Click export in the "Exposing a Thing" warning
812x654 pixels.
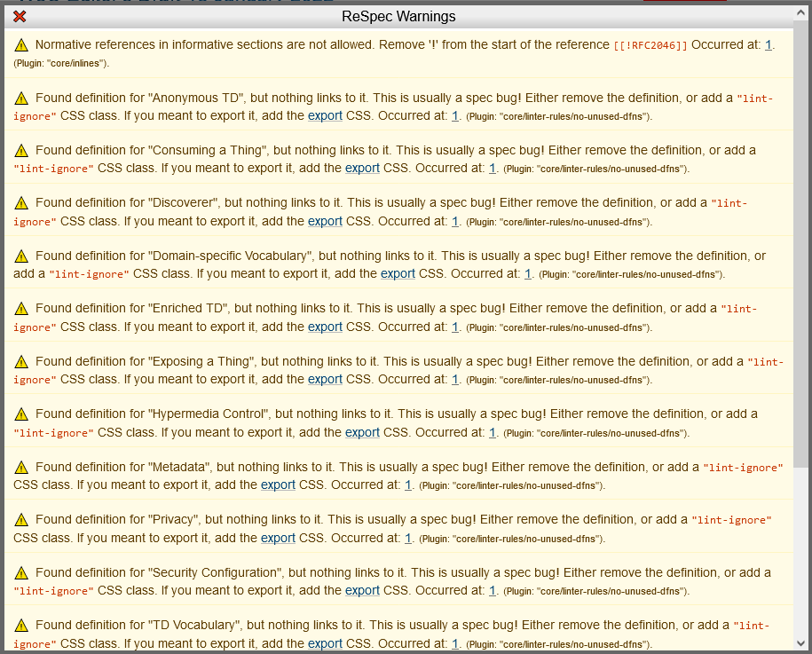pos(325,379)
